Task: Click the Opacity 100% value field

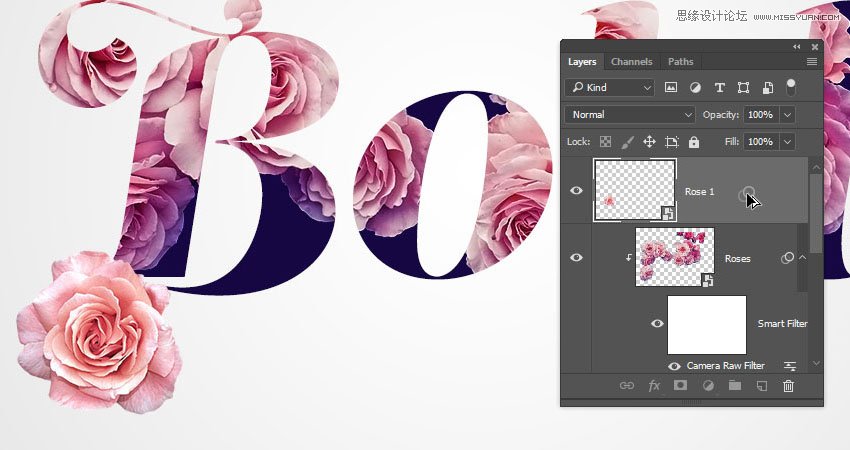Action: point(761,114)
